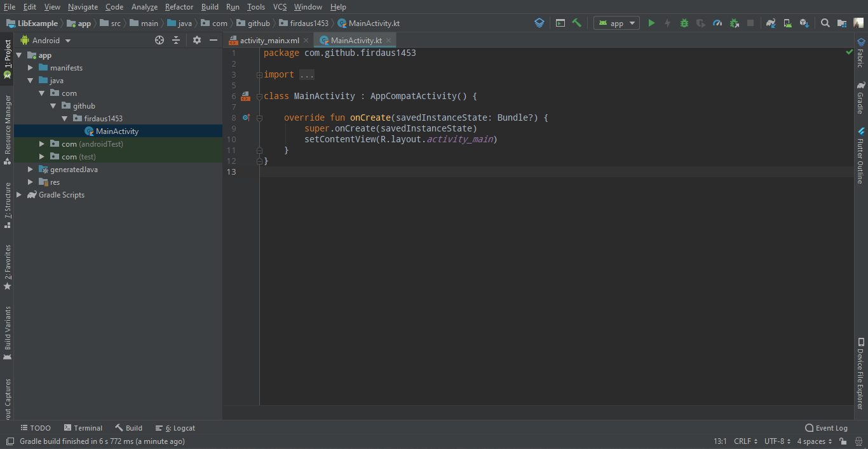Open the Event Log button
The image size is (868, 449).
826,428
